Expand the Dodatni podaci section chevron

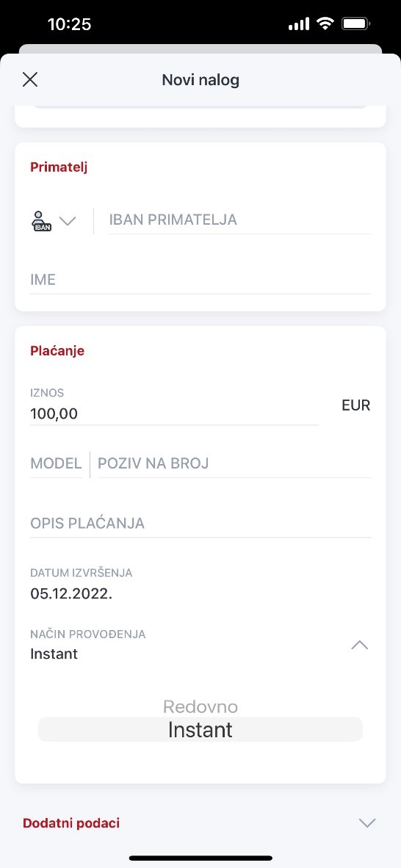tap(367, 823)
